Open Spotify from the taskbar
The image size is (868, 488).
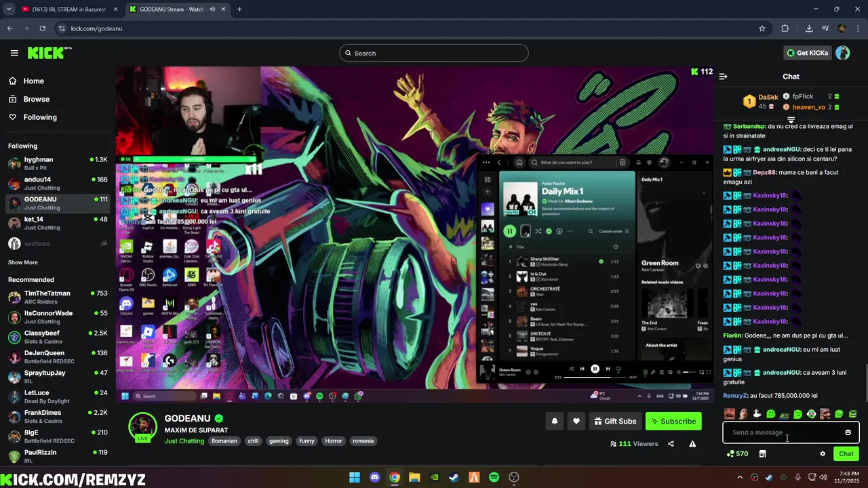click(x=494, y=477)
